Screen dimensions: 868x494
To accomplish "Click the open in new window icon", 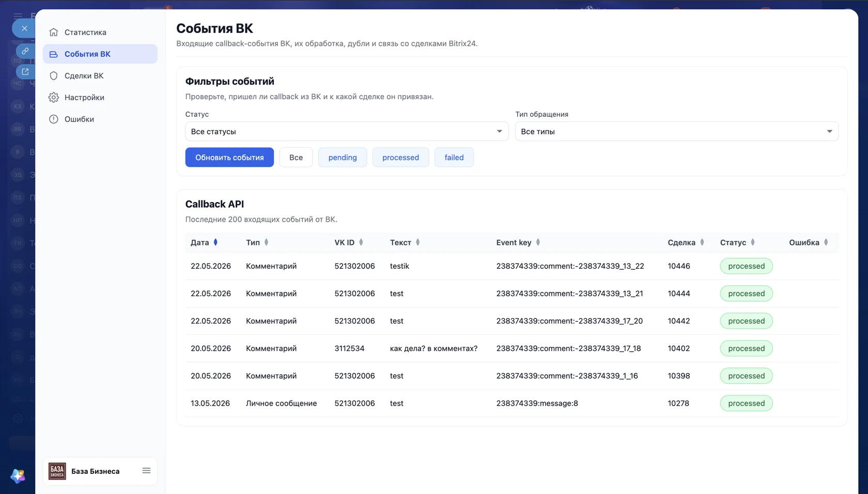I will [x=25, y=72].
